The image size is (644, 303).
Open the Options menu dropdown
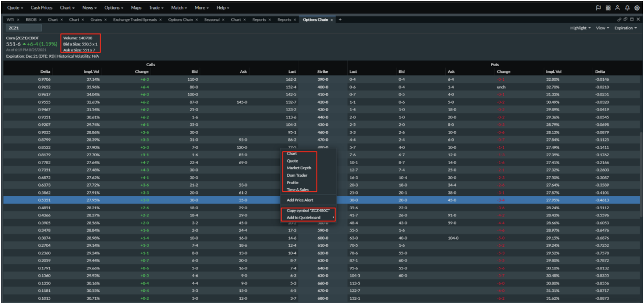pyautogui.click(x=114, y=8)
